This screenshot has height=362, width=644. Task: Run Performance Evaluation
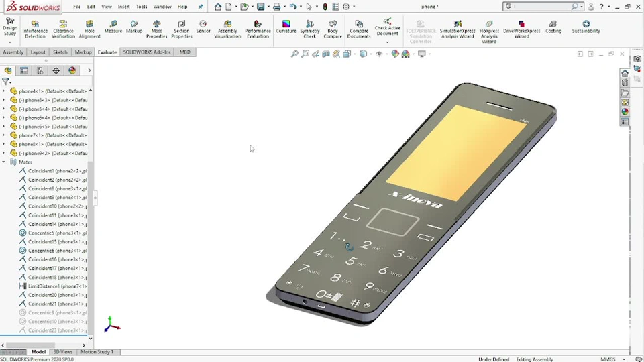pyautogui.click(x=258, y=29)
